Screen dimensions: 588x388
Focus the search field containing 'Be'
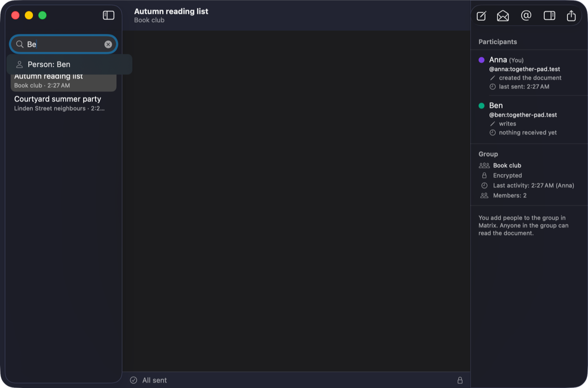[x=63, y=44]
